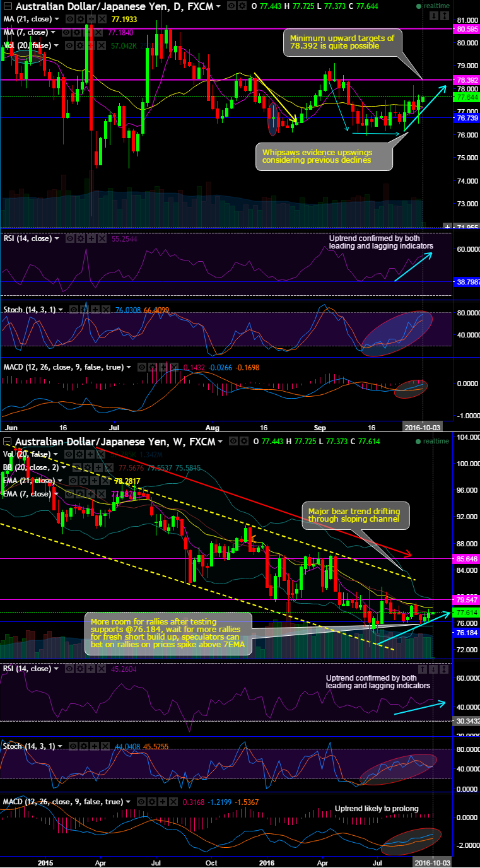This screenshot has width=480, height=868.
Task: Select the 76.184 weekly support level label
Action: coord(467,632)
